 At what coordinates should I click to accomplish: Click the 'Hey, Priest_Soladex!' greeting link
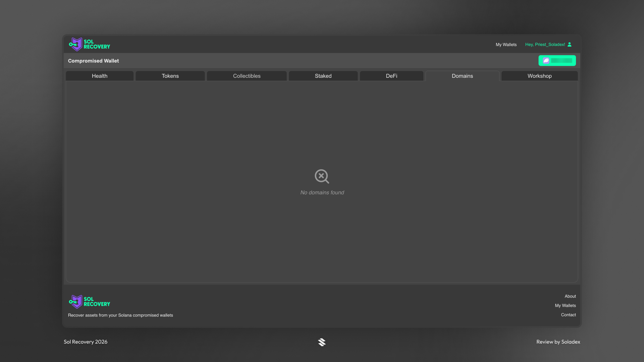point(545,44)
